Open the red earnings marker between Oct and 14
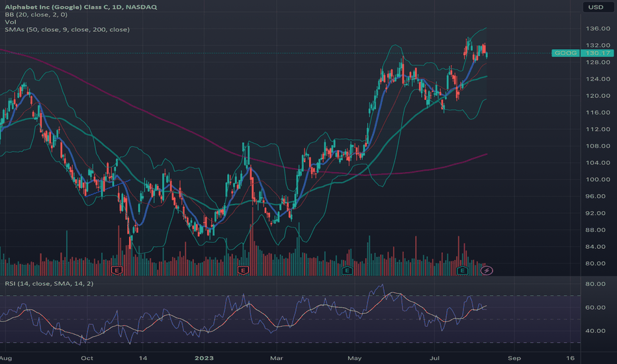The width and height of the screenshot is (617, 364). 117,270
